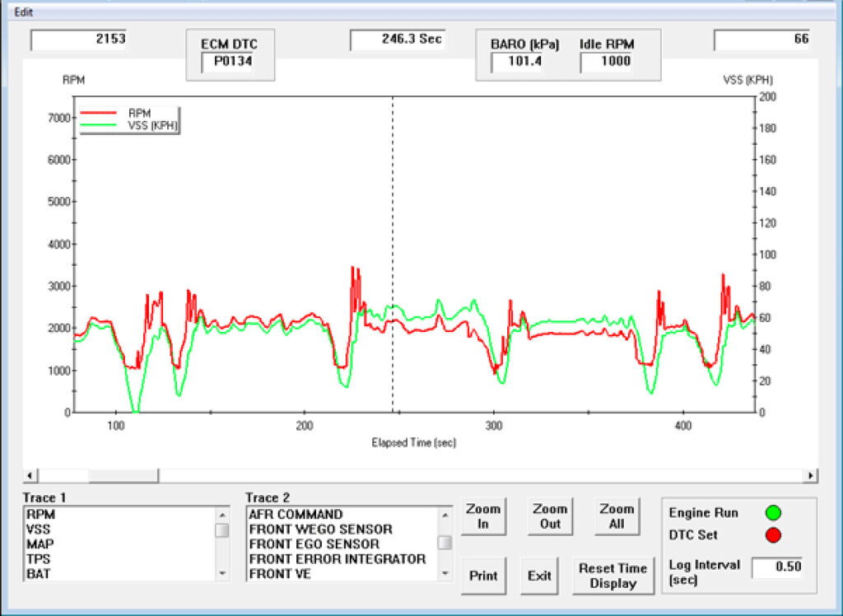Select FRONT ERROR INTEGRATOR trace
The width and height of the screenshot is (843, 616).
[x=337, y=559]
